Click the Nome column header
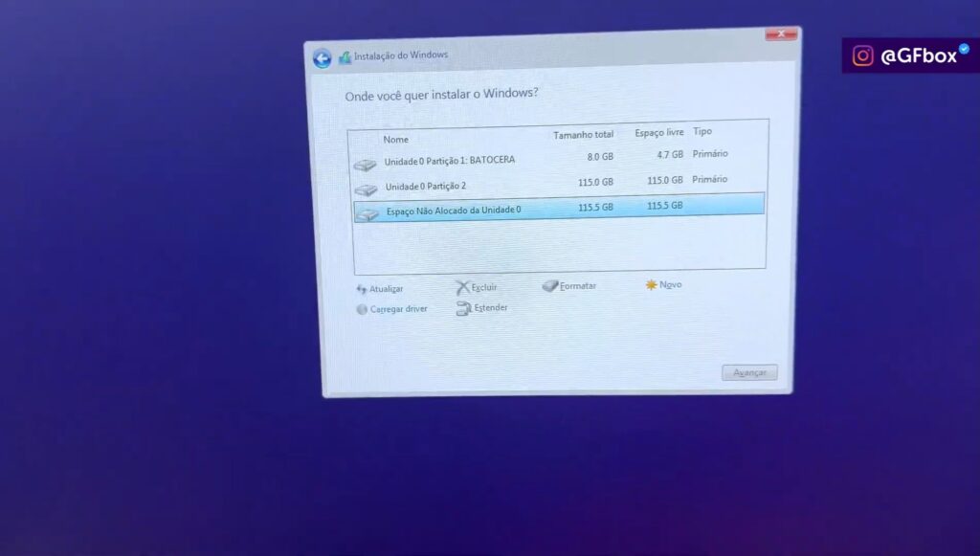The height and width of the screenshot is (556, 980). coord(395,140)
